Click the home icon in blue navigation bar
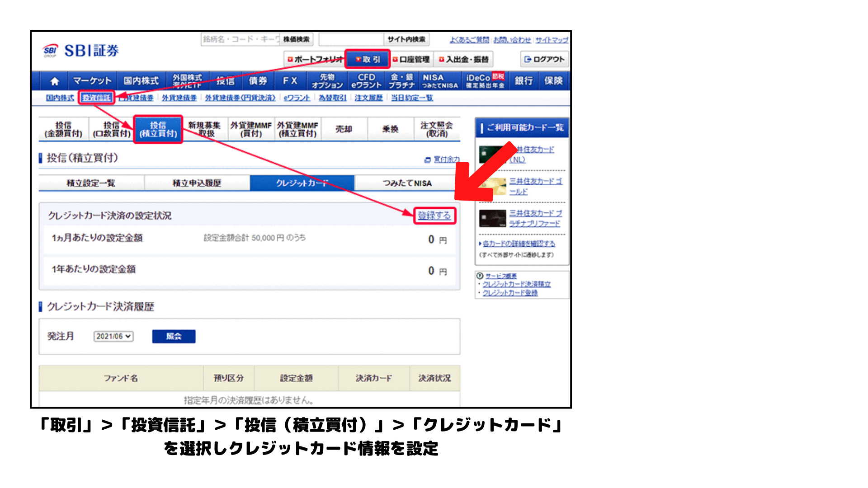Screen dimensions: 868x488 [x=54, y=81]
